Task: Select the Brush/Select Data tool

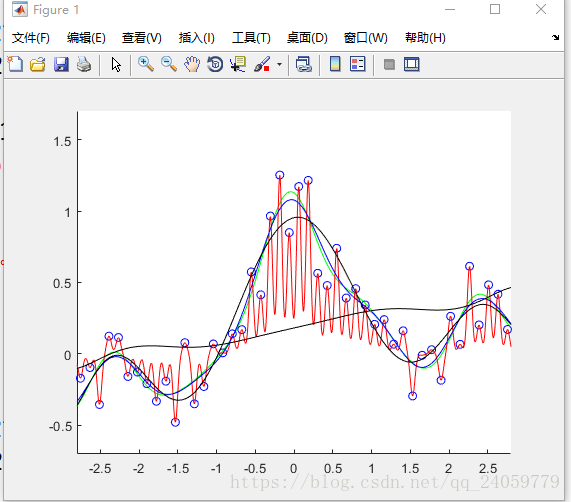Action: pos(262,64)
